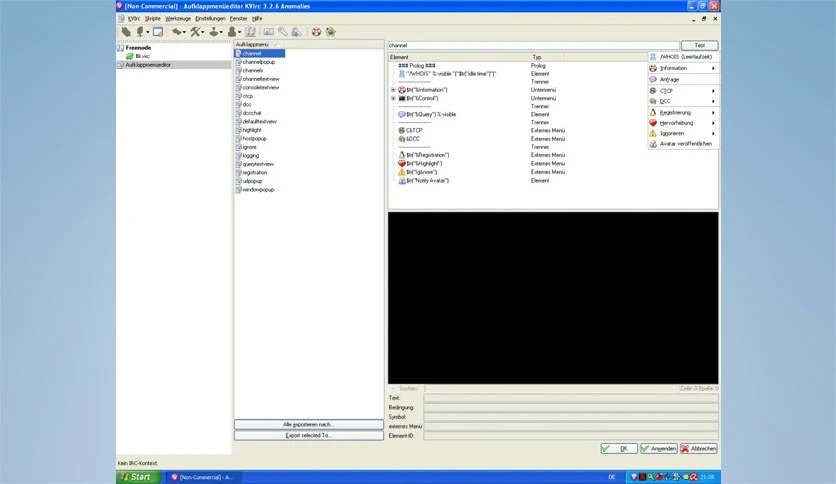836x484 pixels.
Task: Open dropdown arrow next to user silhouette icon
Action: tap(239, 33)
